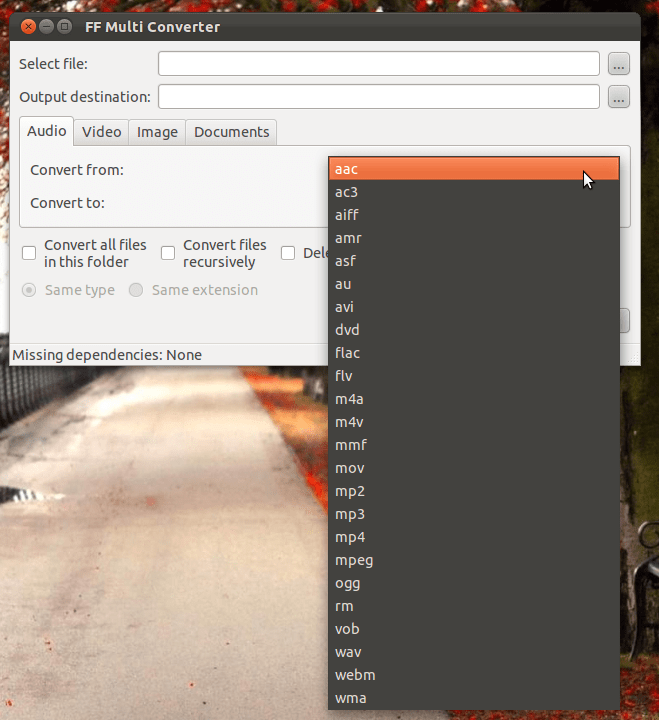Click the Output destination text field

click(x=378, y=98)
